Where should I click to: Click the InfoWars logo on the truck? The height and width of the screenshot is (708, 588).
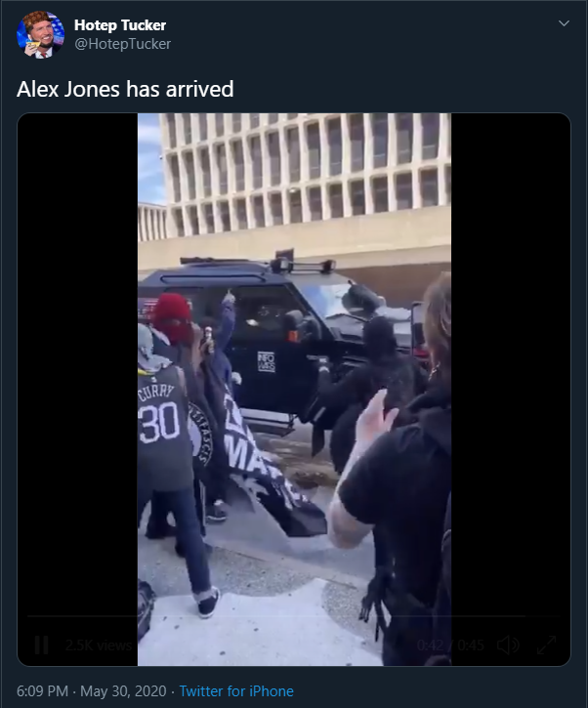266,361
